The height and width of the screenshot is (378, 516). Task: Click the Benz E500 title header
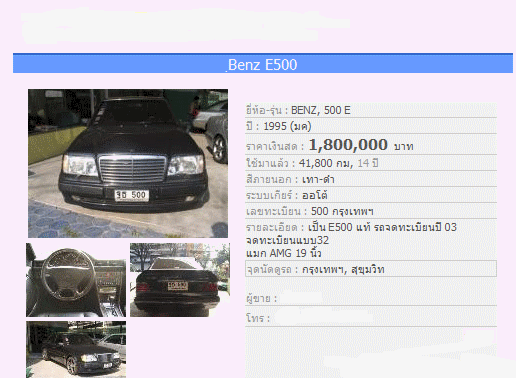point(263,64)
